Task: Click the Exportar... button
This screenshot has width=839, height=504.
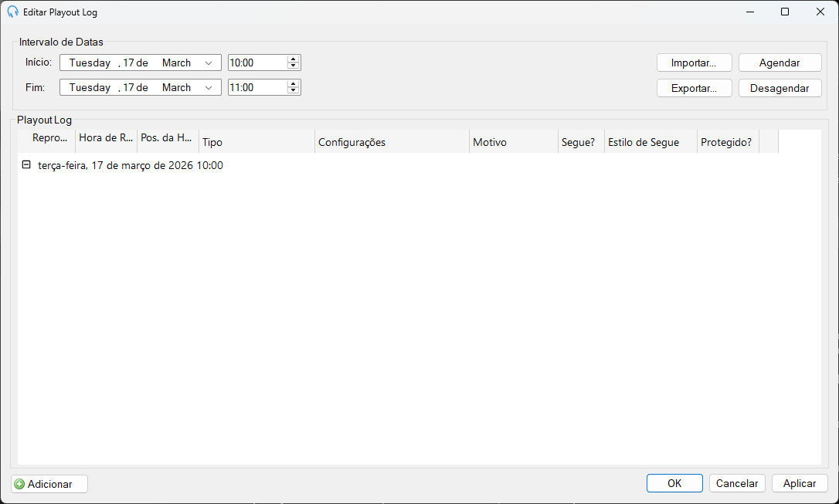Action: pyautogui.click(x=694, y=88)
